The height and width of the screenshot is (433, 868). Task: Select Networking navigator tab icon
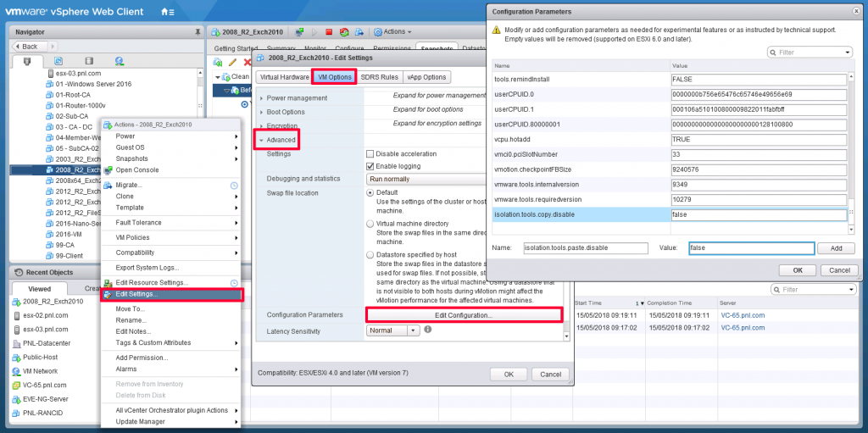point(119,61)
